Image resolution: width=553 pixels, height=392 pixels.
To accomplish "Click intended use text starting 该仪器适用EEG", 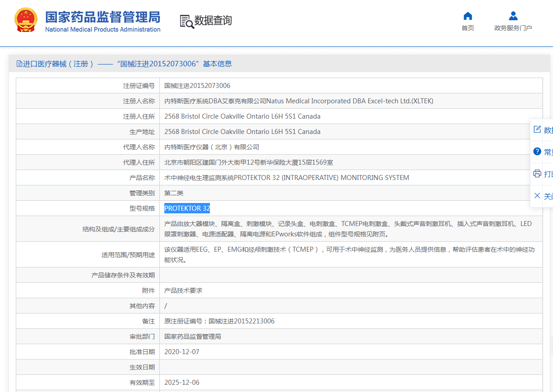I will pos(349,255).
